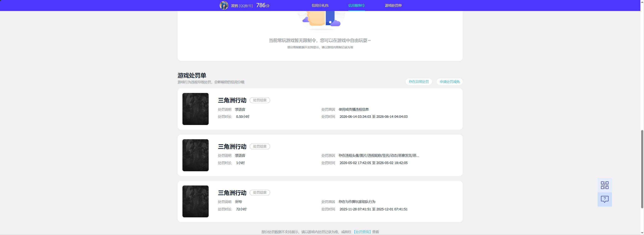Click the 使用或传播违规信息 reason text

click(353, 109)
